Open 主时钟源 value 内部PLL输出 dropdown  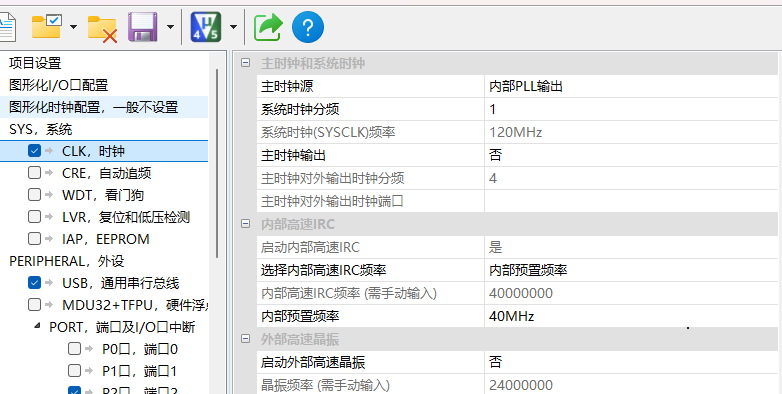[x=630, y=86]
